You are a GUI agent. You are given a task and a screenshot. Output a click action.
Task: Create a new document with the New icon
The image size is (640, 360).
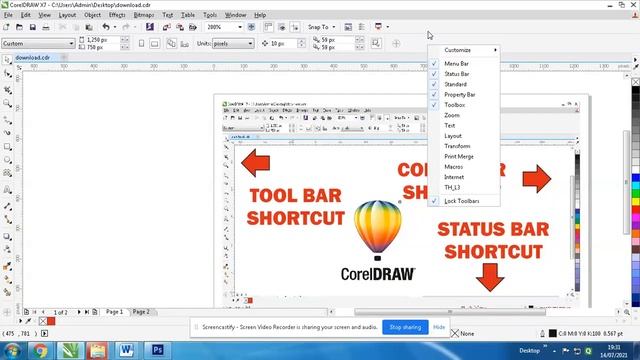click(6, 27)
